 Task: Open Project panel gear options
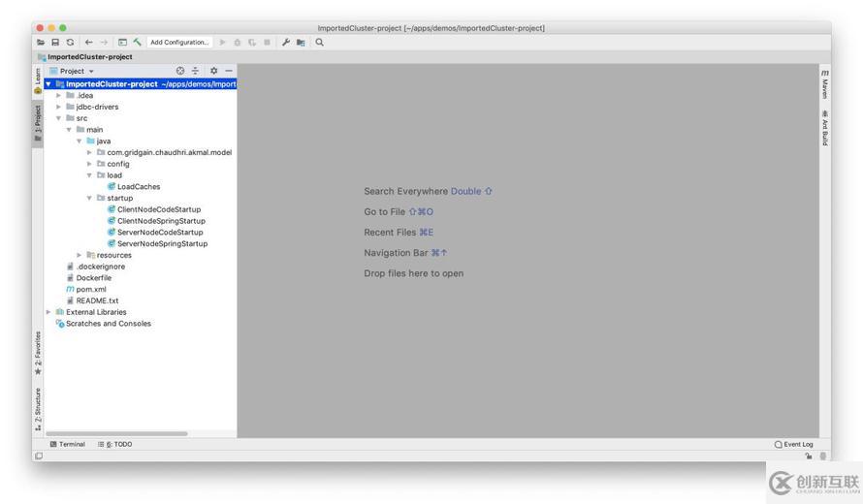pos(213,71)
